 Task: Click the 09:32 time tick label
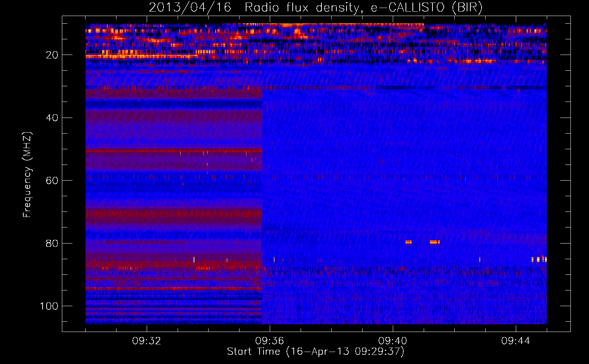point(147,341)
